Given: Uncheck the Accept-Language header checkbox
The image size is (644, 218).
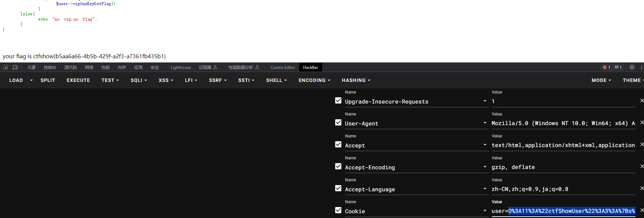Looking at the screenshot, I should click(x=338, y=188).
